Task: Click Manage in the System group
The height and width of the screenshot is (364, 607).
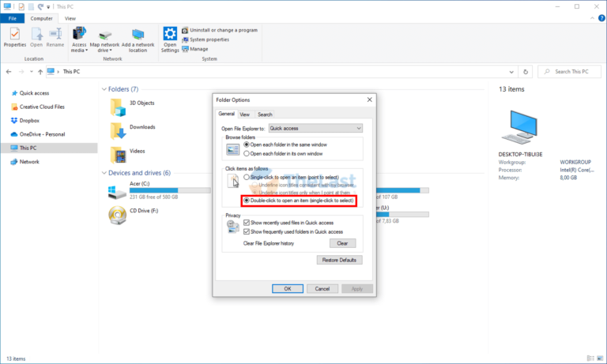Action: 195,49
